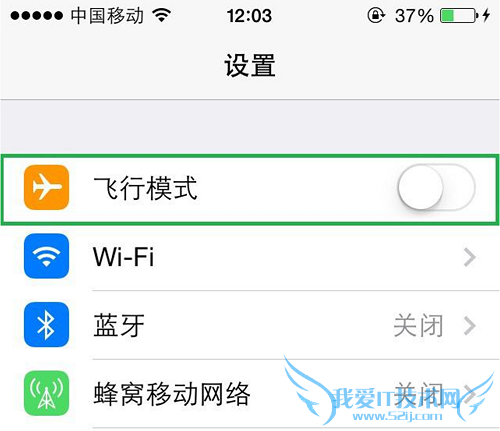The height and width of the screenshot is (431, 500).
Task: Tap the orange Airplane Mode icon
Action: coord(46,187)
